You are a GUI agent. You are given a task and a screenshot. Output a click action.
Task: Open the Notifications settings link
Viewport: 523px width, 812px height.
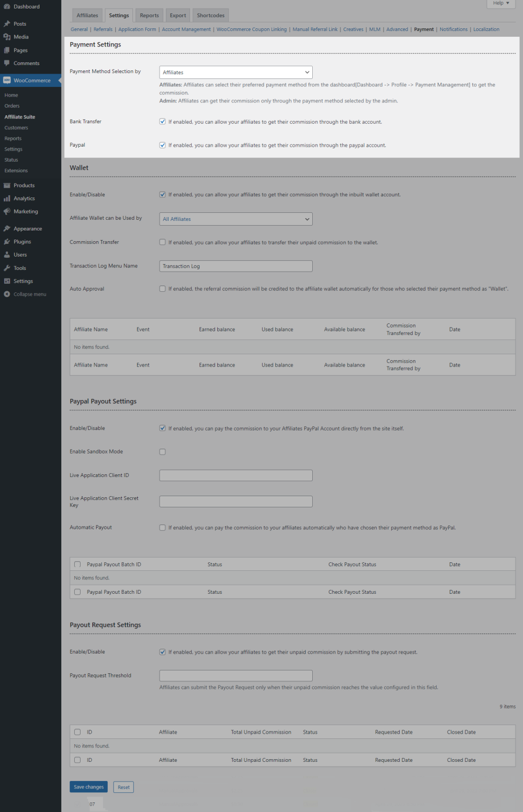(453, 29)
